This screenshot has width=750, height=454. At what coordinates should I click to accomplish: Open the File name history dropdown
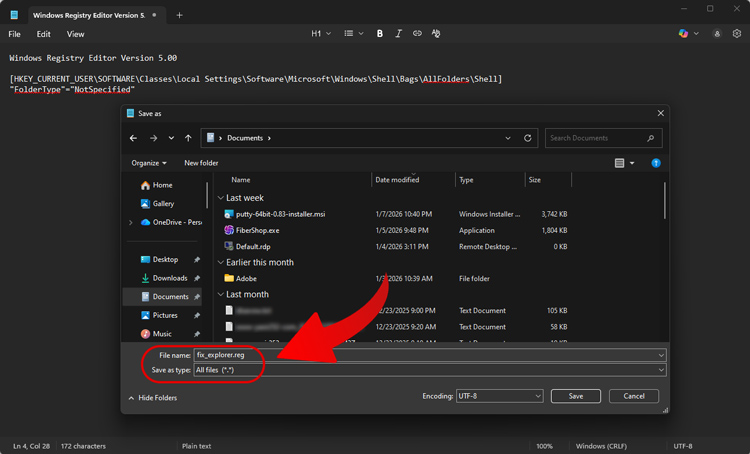[x=661, y=355]
